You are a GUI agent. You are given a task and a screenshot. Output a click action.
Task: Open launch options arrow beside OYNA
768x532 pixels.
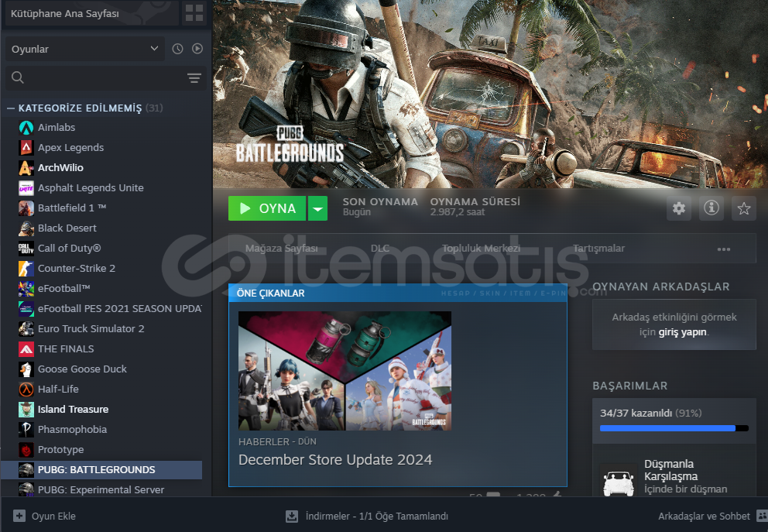click(x=318, y=208)
